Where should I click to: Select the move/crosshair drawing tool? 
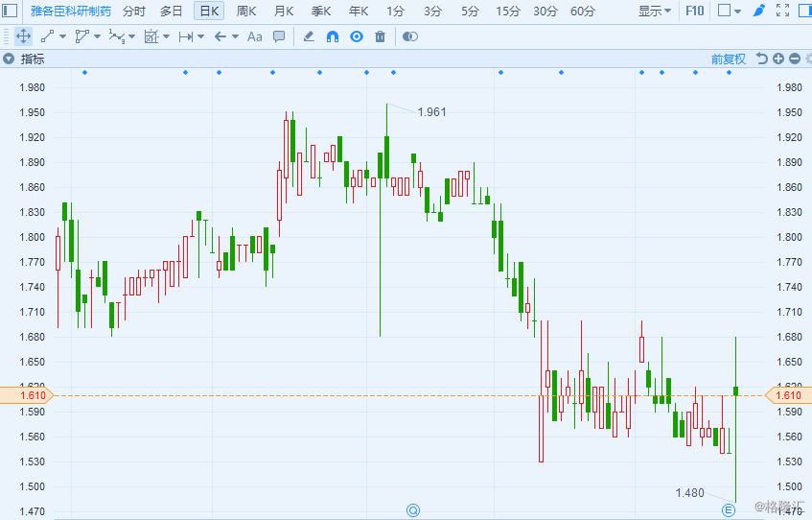[23, 36]
